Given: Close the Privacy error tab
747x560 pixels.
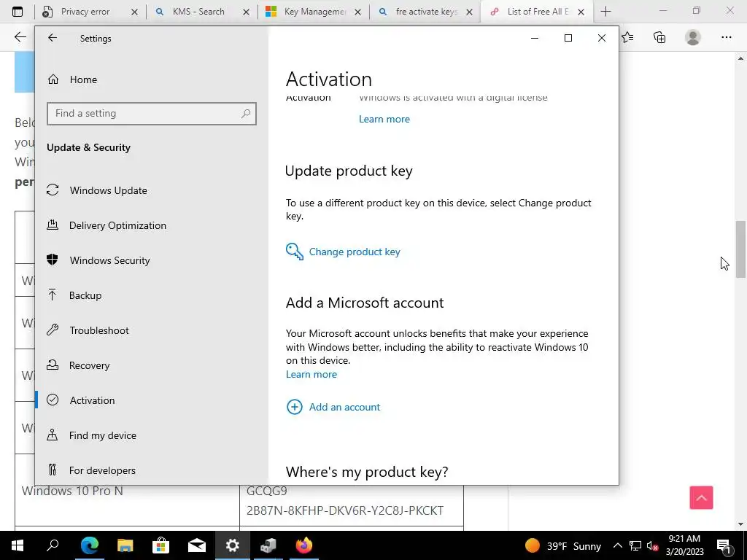Looking at the screenshot, I should (x=134, y=12).
